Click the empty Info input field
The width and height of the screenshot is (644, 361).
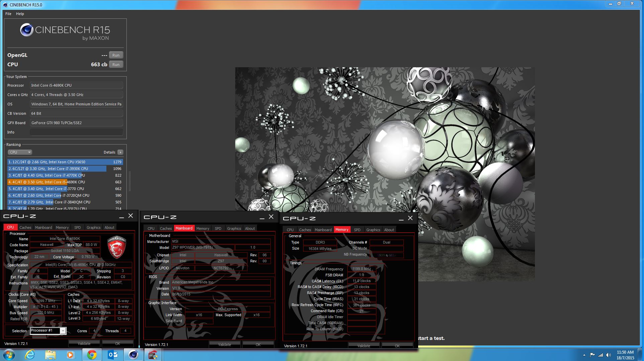point(76,132)
